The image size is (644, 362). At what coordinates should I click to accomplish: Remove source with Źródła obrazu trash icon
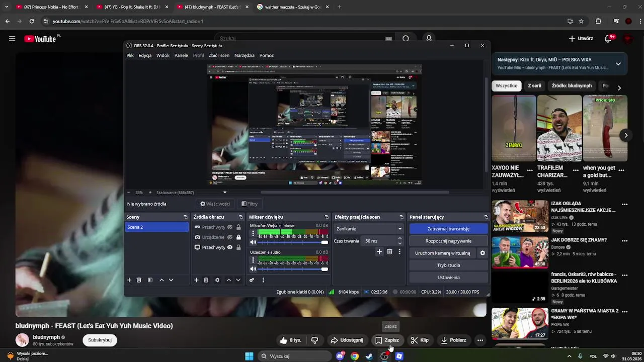click(x=206, y=280)
